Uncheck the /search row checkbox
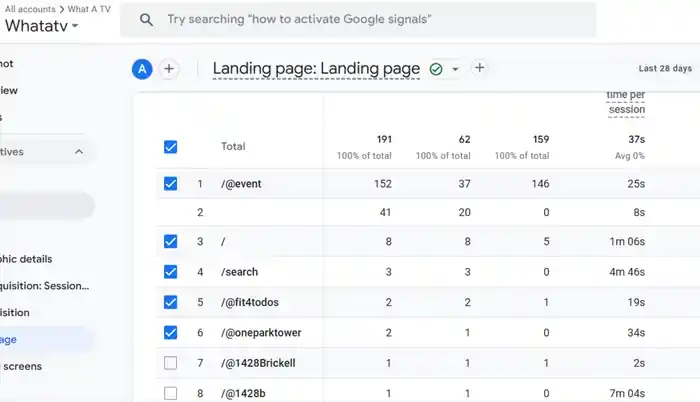This screenshot has width=700, height=402. tap(171, 272)
